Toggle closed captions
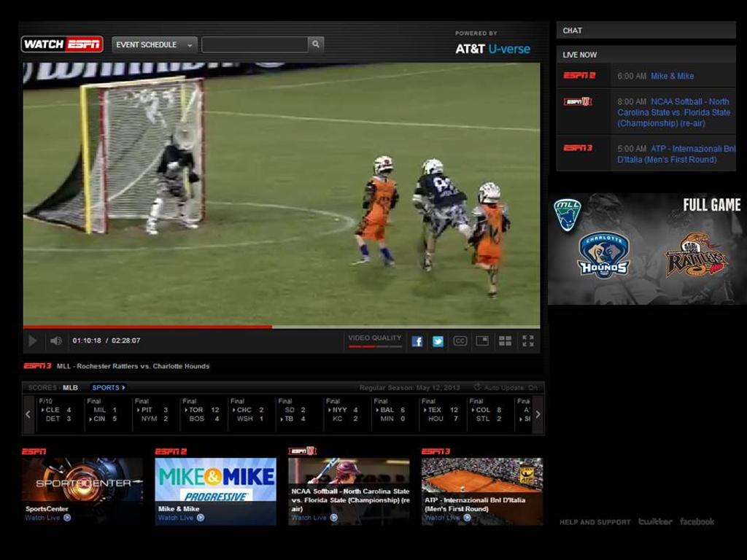This screenshot has width=747, height=560. tap(460, 341)
